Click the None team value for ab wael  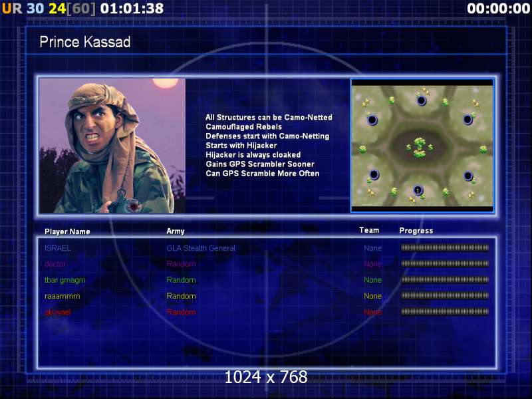373,313
